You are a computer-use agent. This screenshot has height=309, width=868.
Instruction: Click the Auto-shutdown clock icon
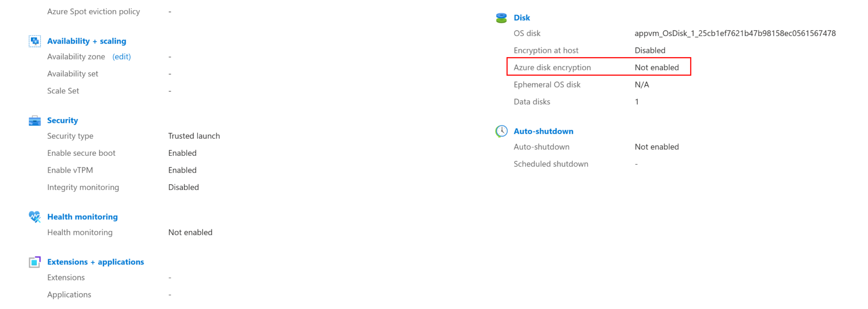tap(501, 131)
